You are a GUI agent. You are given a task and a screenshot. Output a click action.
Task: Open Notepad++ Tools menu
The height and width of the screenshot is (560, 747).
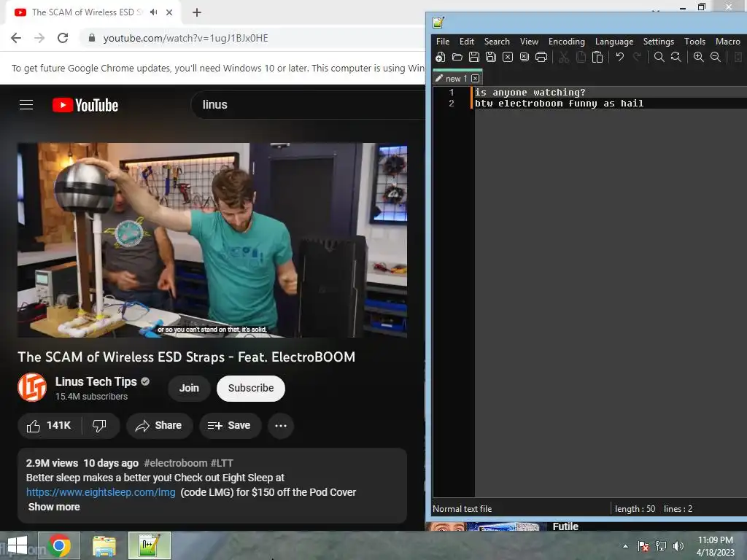coord(694,42)
